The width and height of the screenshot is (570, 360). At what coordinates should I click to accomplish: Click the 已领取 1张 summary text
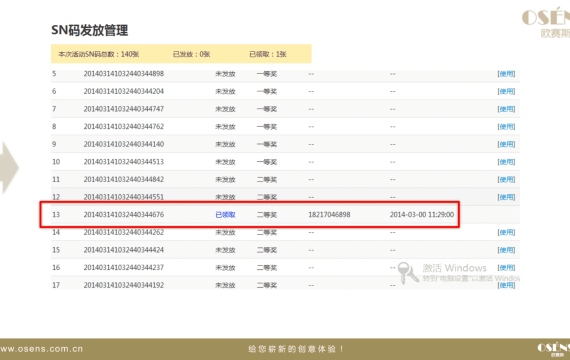268,54
